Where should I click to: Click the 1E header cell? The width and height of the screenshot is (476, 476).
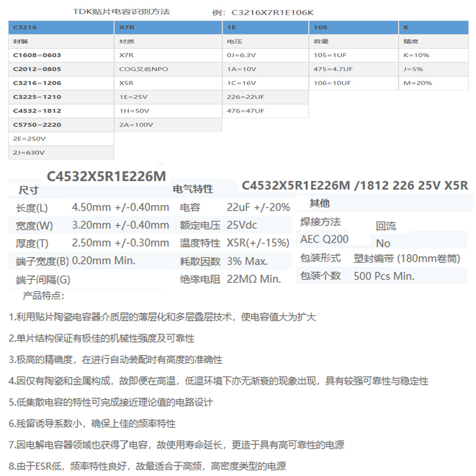point(266,27)
